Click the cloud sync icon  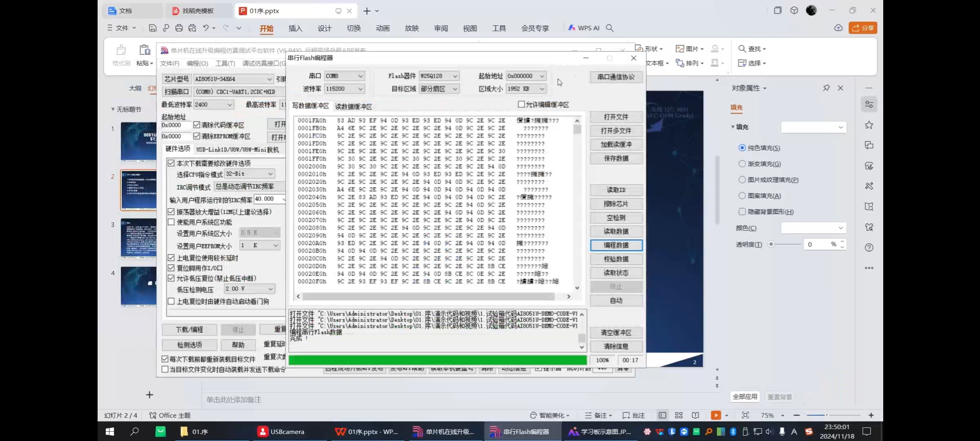(838, 28)
